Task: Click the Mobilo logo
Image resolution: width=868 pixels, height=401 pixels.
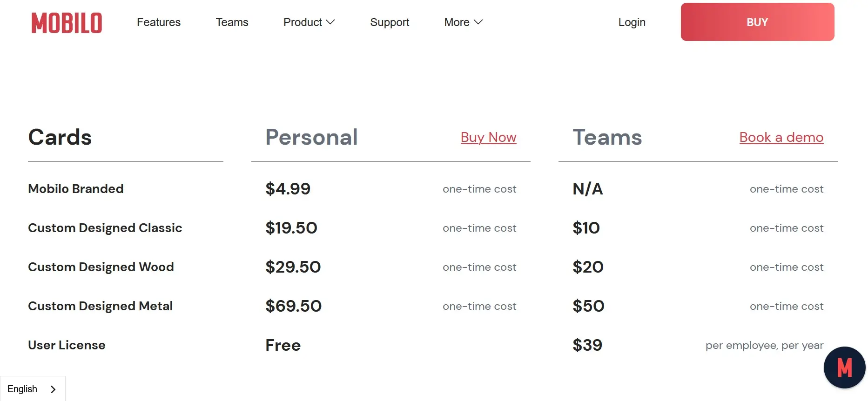Action: pyautogui.click(x=67, y=23)
